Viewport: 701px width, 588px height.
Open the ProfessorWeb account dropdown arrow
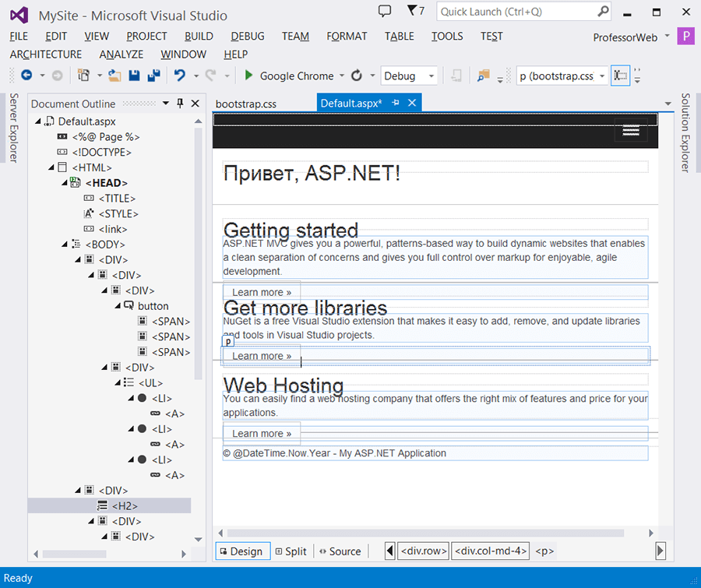point(667,36)
